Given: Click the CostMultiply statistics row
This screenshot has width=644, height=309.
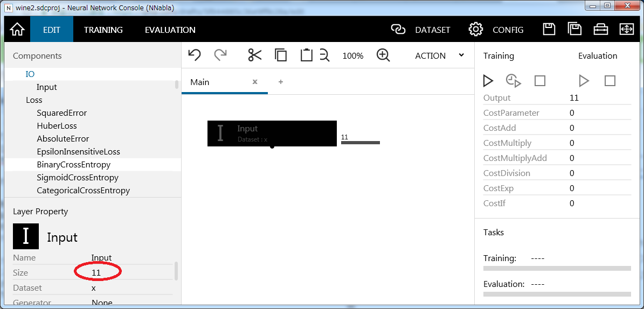Looking at the screenshot, I should click(557, 143).
